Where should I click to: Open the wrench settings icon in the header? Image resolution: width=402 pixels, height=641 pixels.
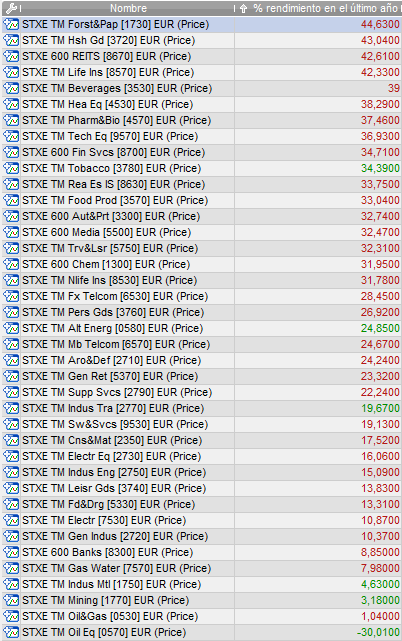(11, 8)
